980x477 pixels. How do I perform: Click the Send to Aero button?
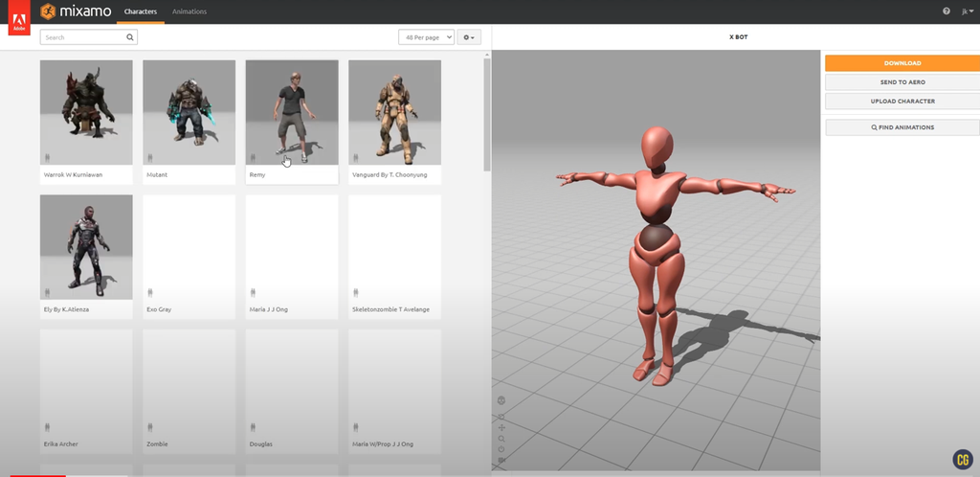902,82
